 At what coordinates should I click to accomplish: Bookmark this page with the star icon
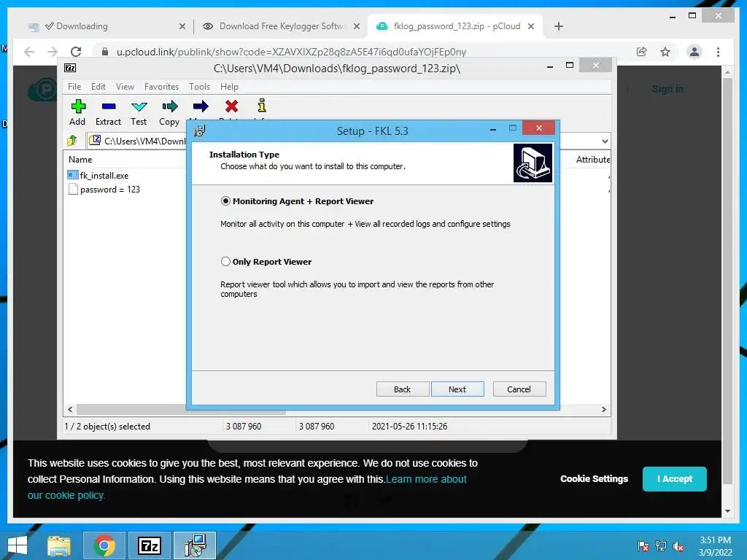[x=665, y=52]
